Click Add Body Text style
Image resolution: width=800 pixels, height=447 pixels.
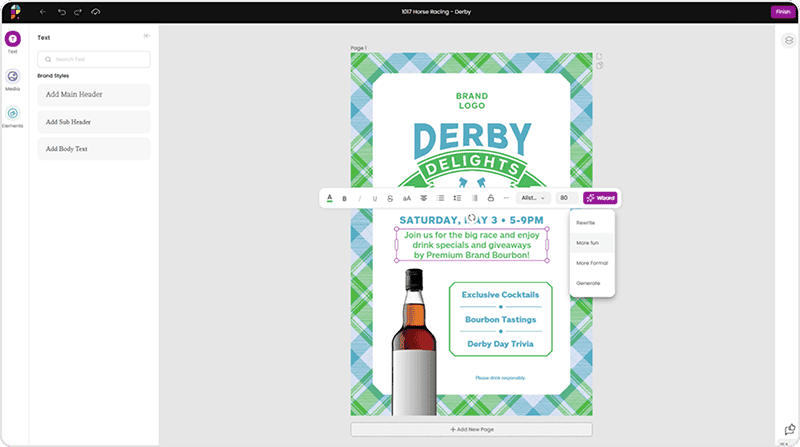94,149
